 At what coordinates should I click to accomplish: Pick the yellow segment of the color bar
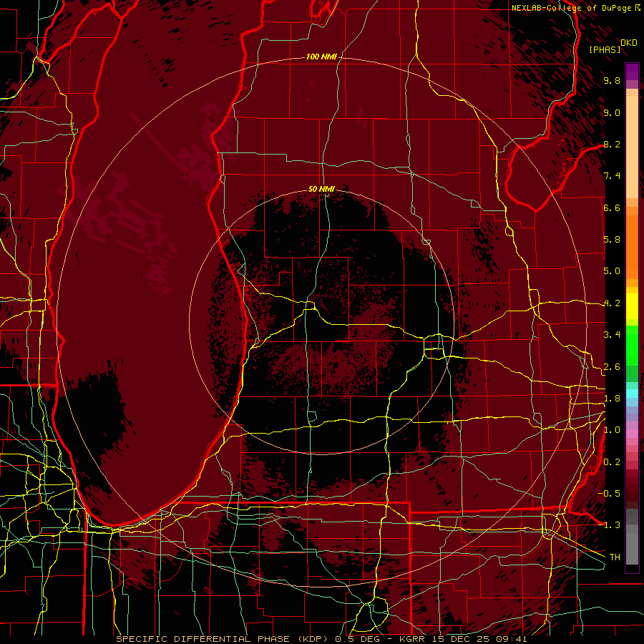(x=632, y=306)
